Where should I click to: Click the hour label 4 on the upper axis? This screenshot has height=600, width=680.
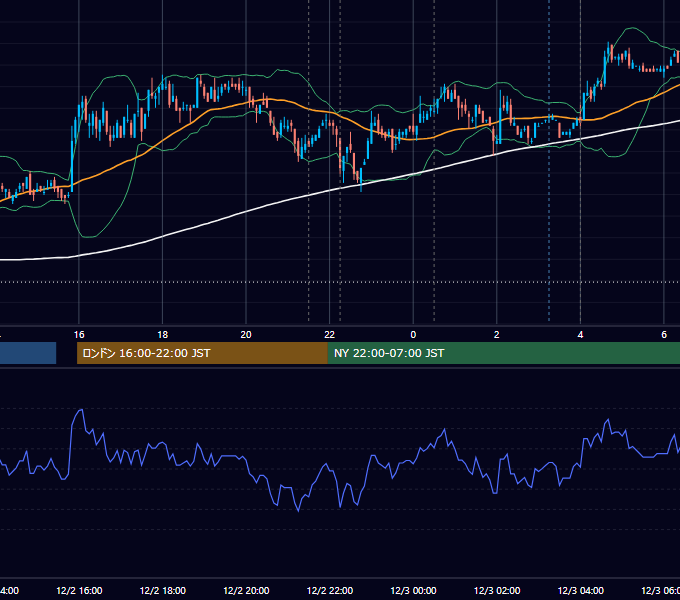tap(580, 334)
